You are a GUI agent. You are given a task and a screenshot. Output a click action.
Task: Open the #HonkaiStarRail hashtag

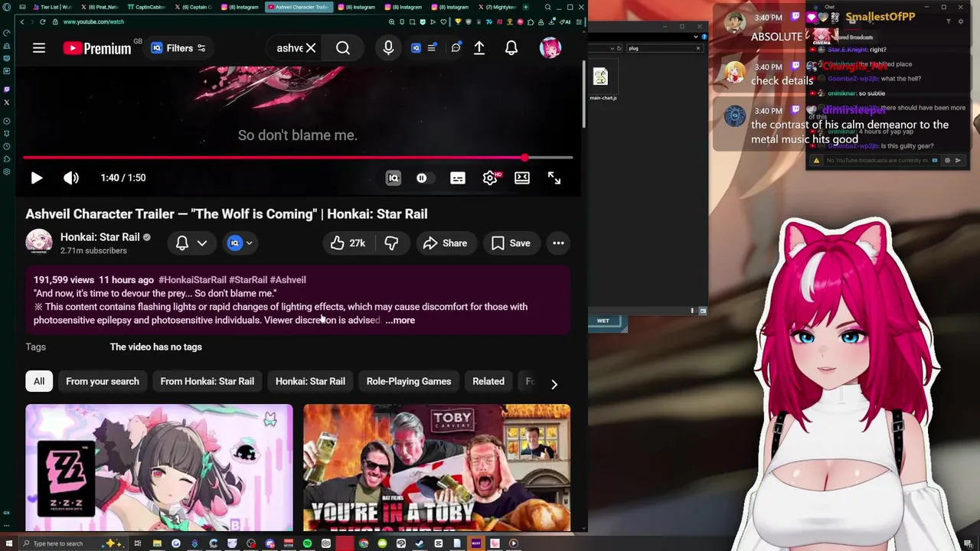pos(192,280)
